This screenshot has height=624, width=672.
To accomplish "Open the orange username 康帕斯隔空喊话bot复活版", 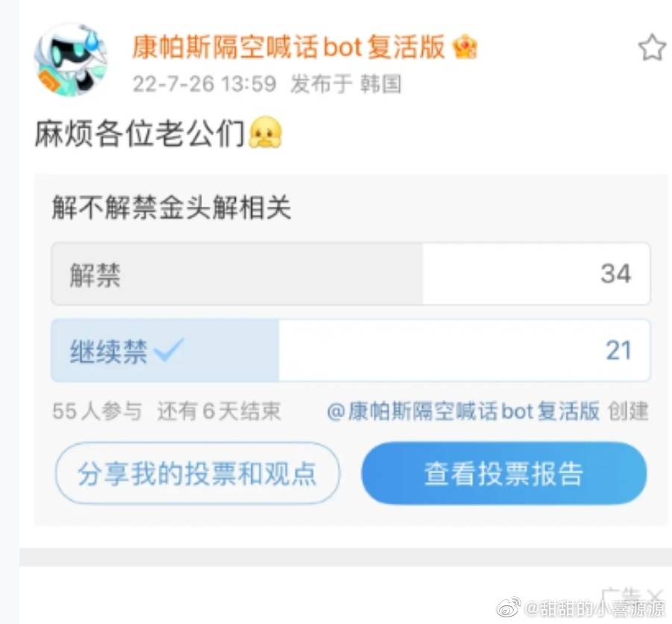I will [x=288, y=47].
